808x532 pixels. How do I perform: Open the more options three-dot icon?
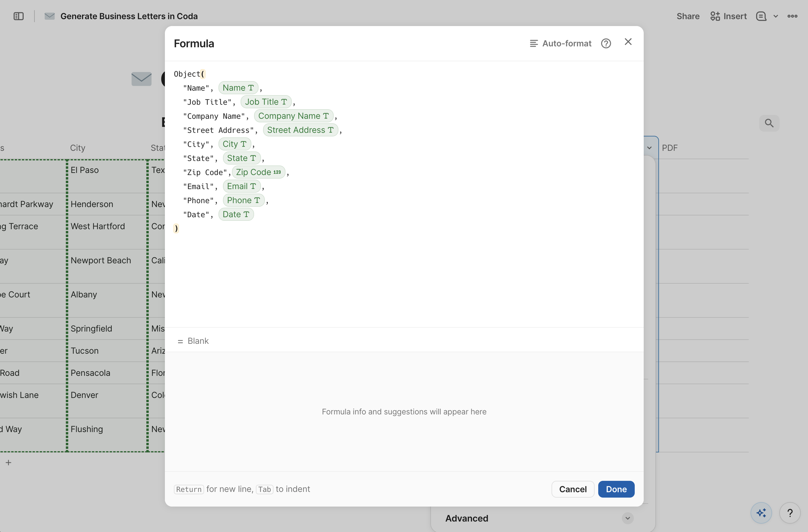[793, 16]
